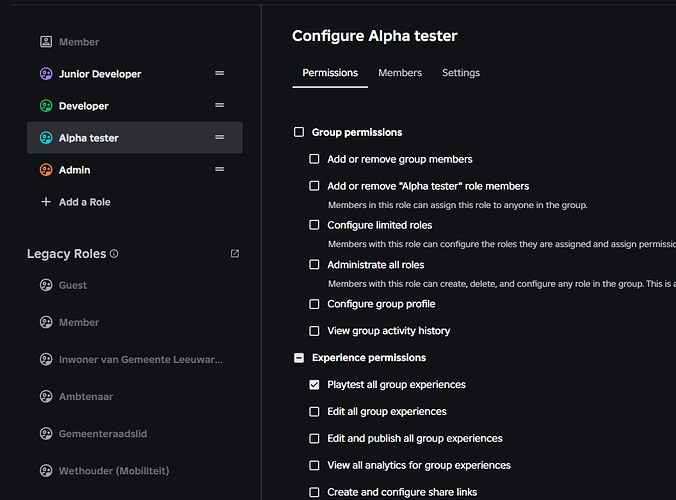Click the Legacy Roles info icon
Viewport: 676px width, 500px height.
point(114,253)
